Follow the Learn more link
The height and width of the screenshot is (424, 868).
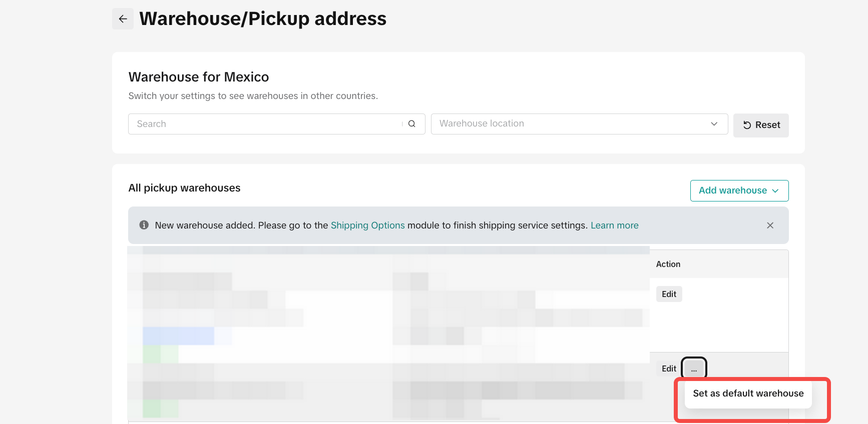coord(615,225)
